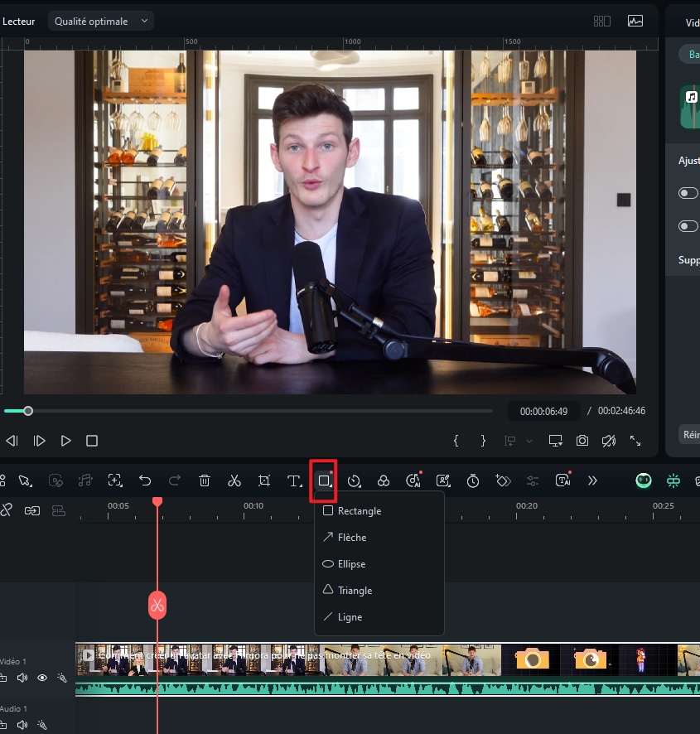
Task: Hide the Vidéo 1 track with the eye icon
Action: pos(42,678)
